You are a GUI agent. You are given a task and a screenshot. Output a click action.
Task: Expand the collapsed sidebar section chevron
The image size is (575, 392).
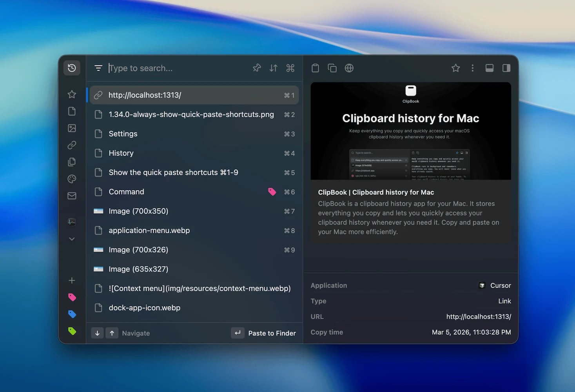pyautogui.click(x=72, y=239)
